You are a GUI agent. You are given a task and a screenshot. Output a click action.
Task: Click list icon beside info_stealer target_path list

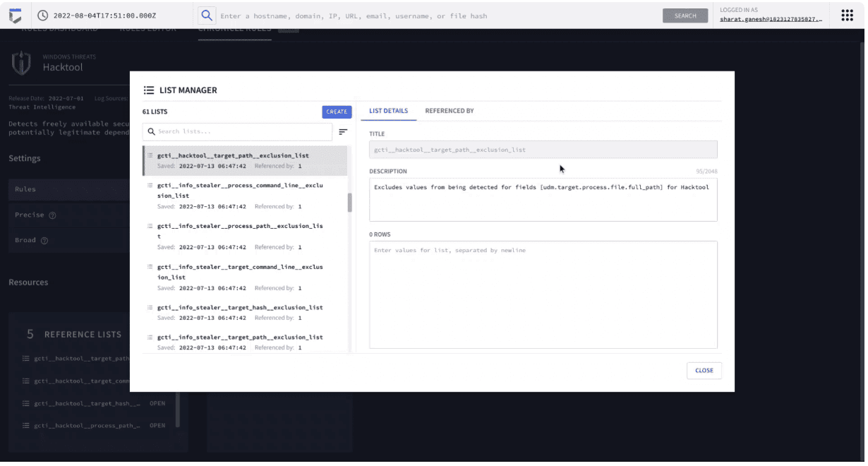click(150, 337)
